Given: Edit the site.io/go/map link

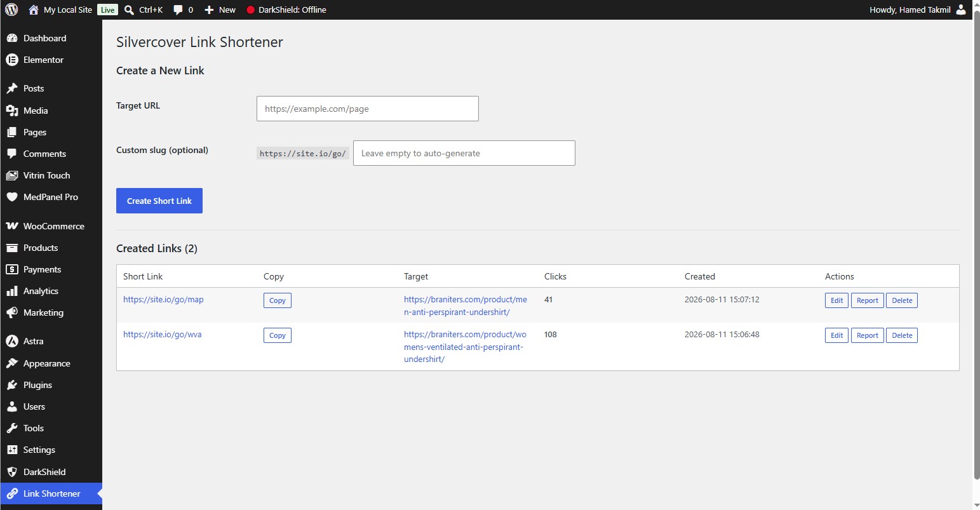Looking at the screenshot, I should coord(837,300).
